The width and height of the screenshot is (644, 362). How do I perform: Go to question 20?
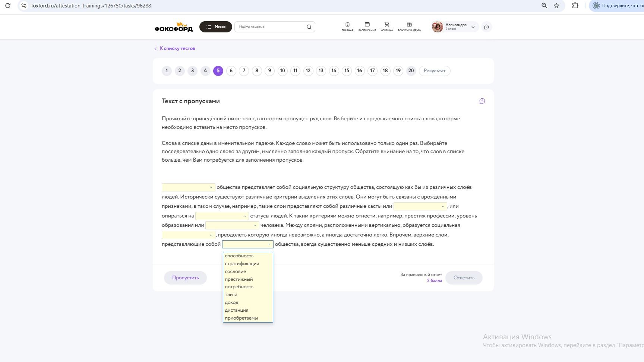(411, 71)
